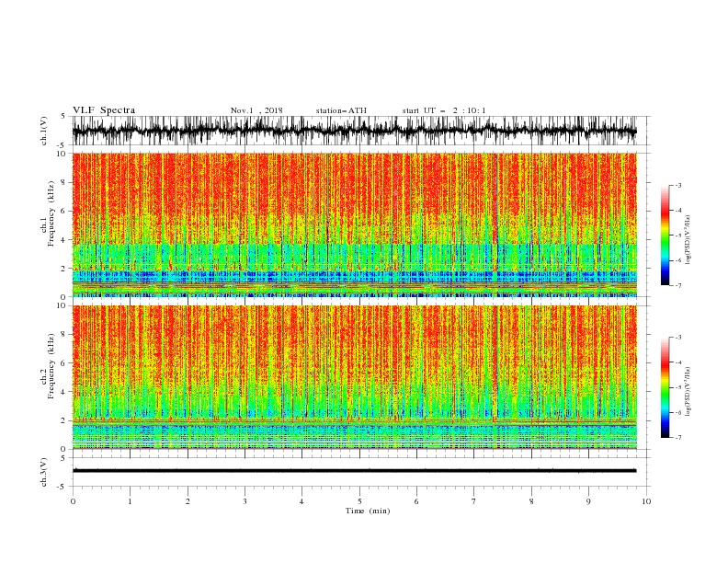Click the "Time (min)" x-axis label
Image resolution: width=728 pixels, height=563 pixels.
tap(368, 511)
